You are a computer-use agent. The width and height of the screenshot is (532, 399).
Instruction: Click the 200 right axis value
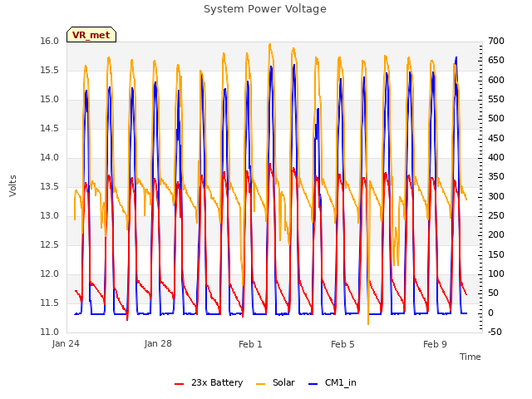click(x=496, y=234)
